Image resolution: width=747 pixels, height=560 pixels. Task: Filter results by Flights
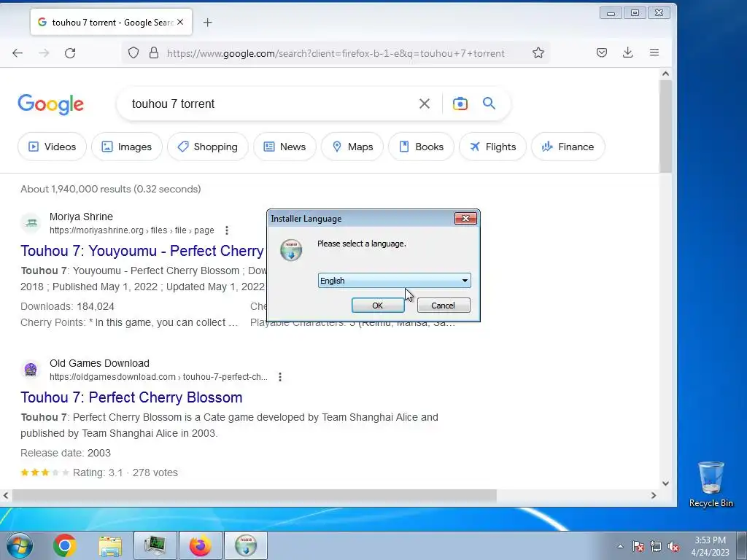tap(492, 147)
